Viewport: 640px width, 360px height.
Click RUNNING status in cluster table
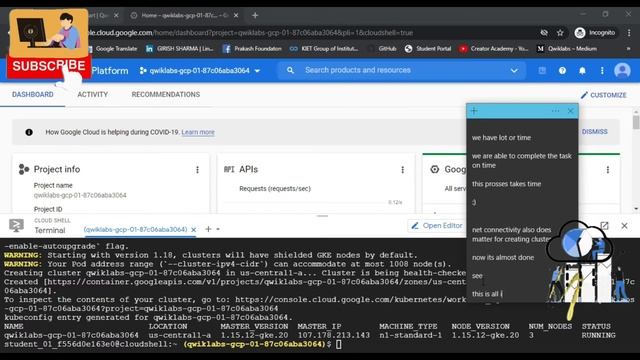click(598, 336)
